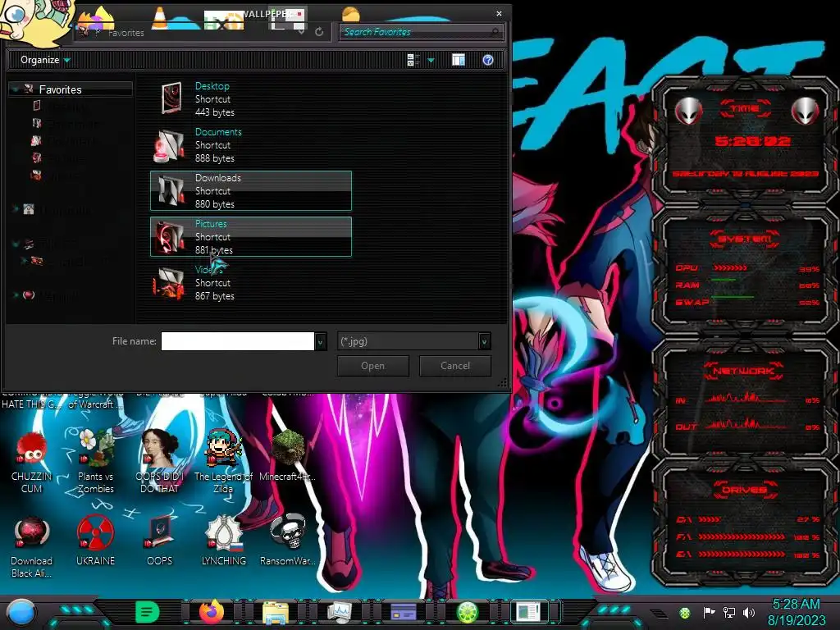Click the Favorites breadcrumb in address bar

[x=126, y=33]
